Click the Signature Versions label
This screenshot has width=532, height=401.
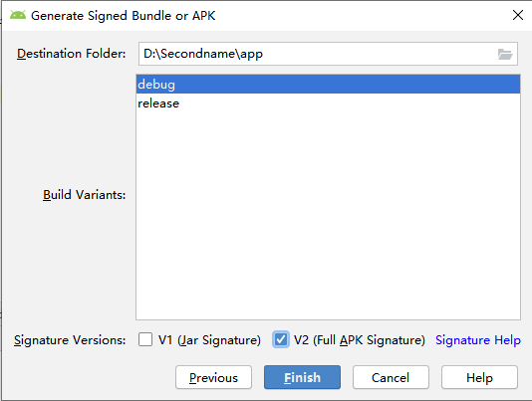(70, 340)
